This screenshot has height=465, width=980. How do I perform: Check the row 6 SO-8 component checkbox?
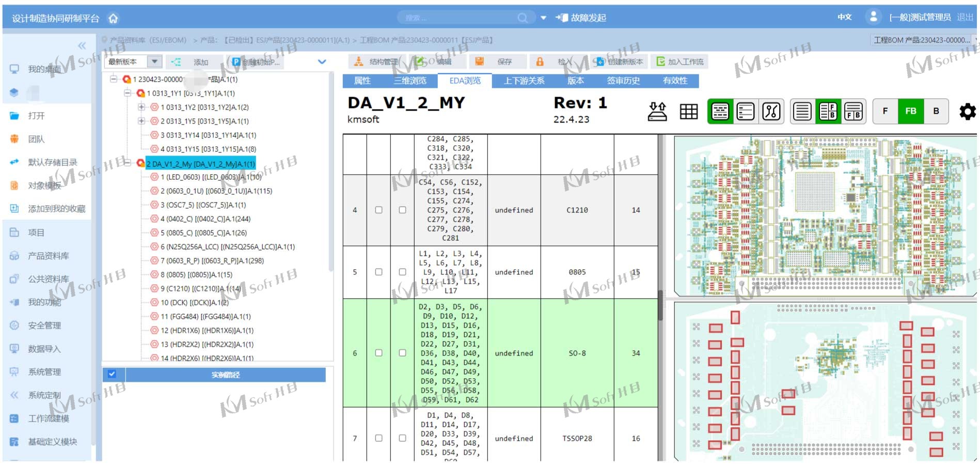(x=378, y=353)
